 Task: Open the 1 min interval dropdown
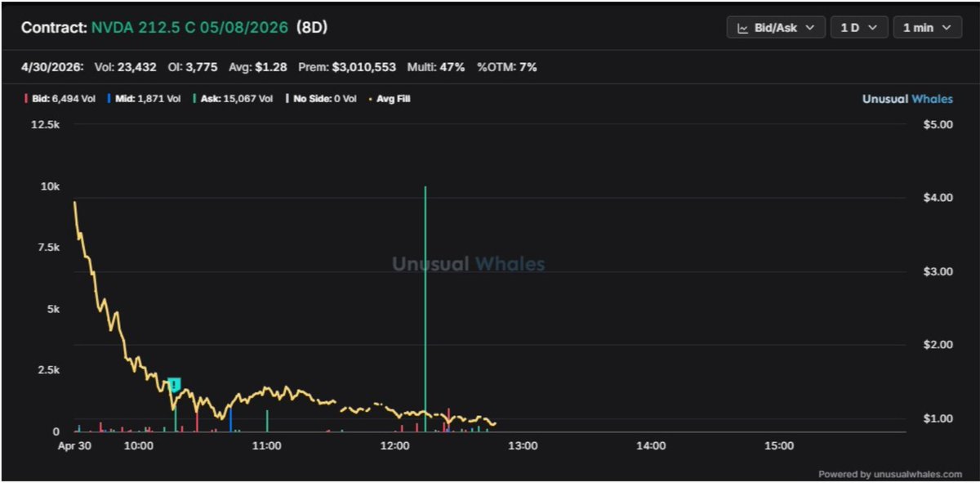[927, 28]
